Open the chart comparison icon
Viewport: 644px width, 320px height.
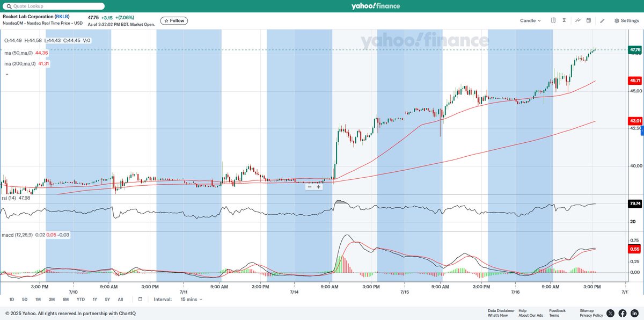(553, 20)
